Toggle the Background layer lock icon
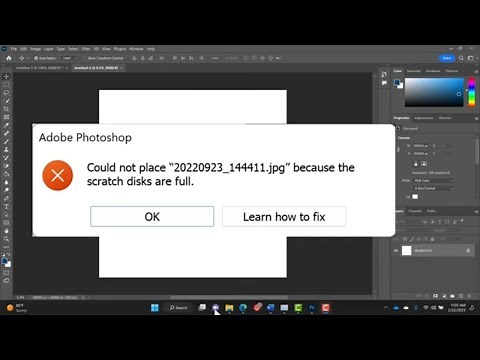Screen dimensions: 480x360 point(468,250)
